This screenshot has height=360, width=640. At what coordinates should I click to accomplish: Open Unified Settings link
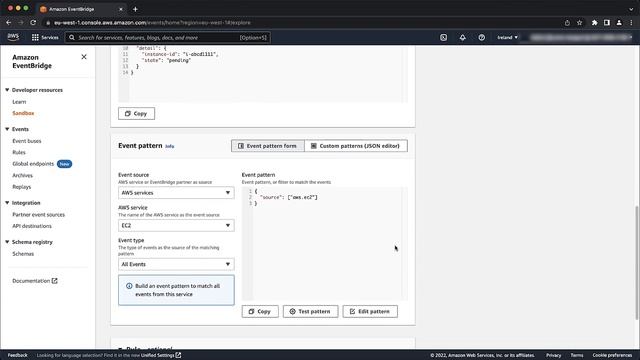[161, 355]
